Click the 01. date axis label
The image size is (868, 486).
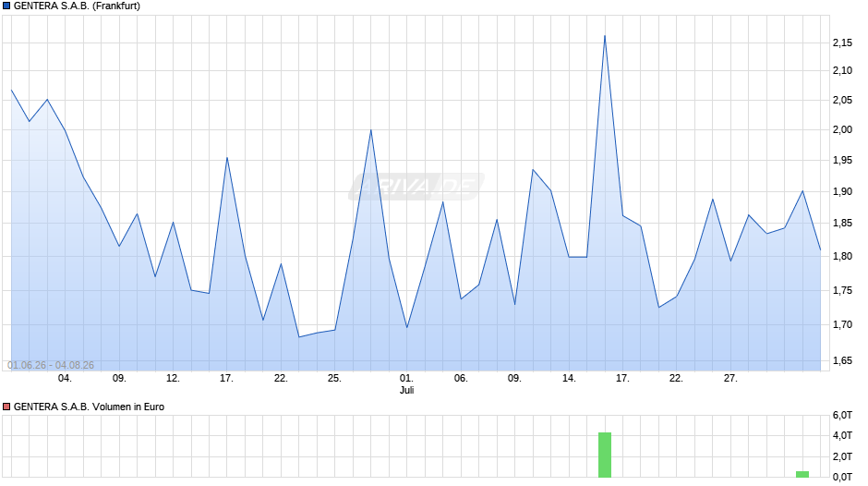(x=406, y=379)
